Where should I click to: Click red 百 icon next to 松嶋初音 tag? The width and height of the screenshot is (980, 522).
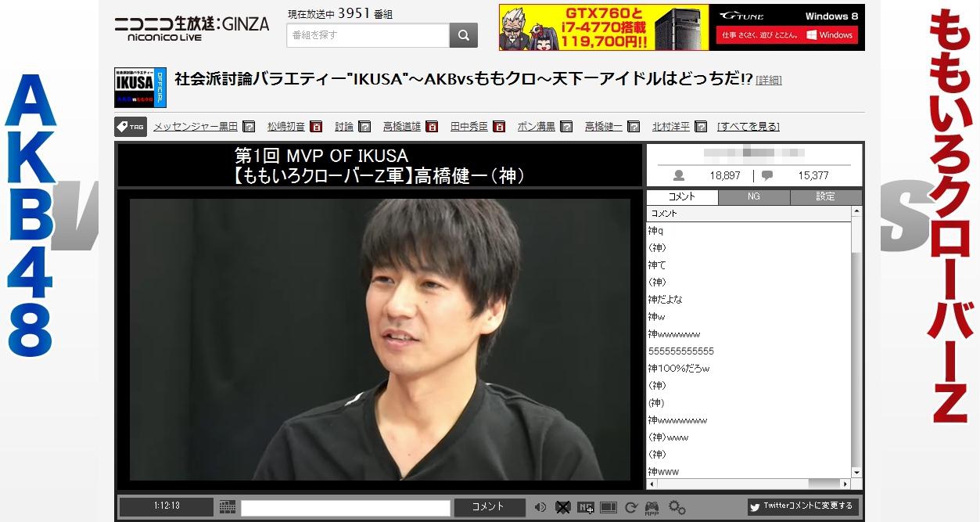pyautogui.click(x=316, y=127)
